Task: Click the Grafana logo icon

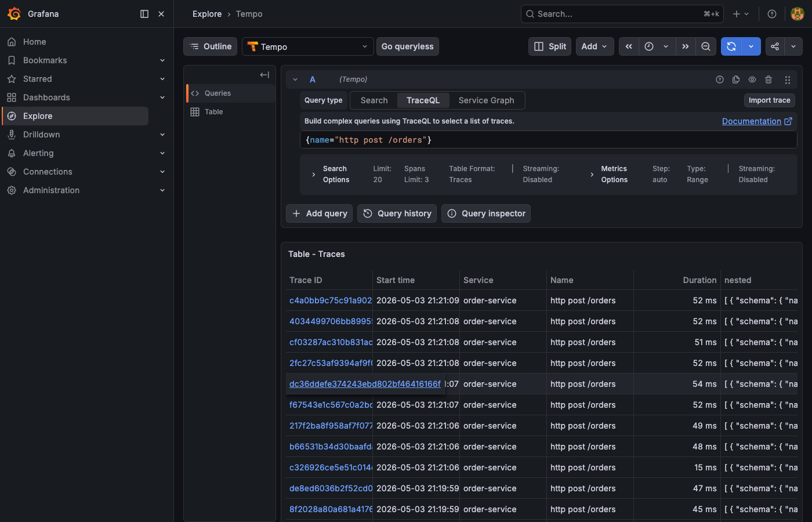Action: [x=14, y=14]
